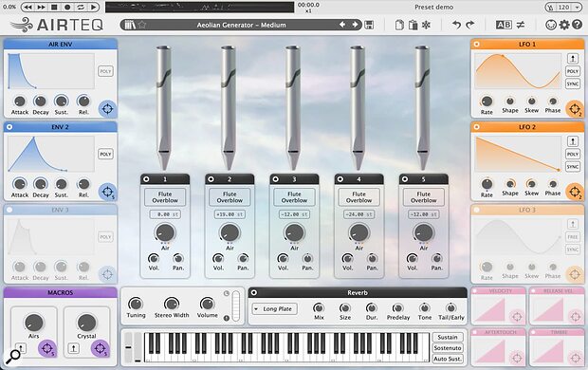Click the Crystal macro up-arrow button
Viewport: 588px width, 370px height.
pyautogui.click(x=74, y=348)
